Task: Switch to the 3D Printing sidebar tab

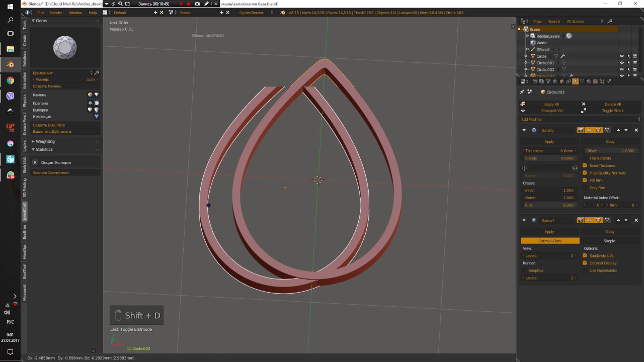Action: click(25, 188)
